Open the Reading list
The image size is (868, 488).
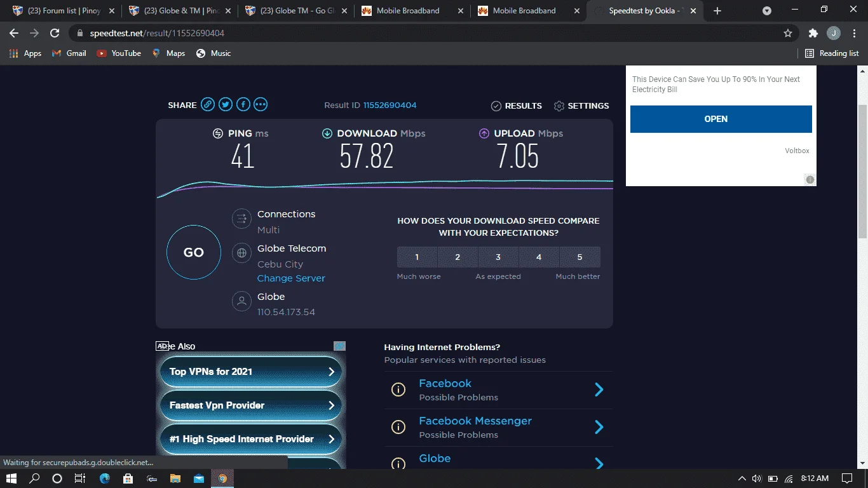(832, 53)
